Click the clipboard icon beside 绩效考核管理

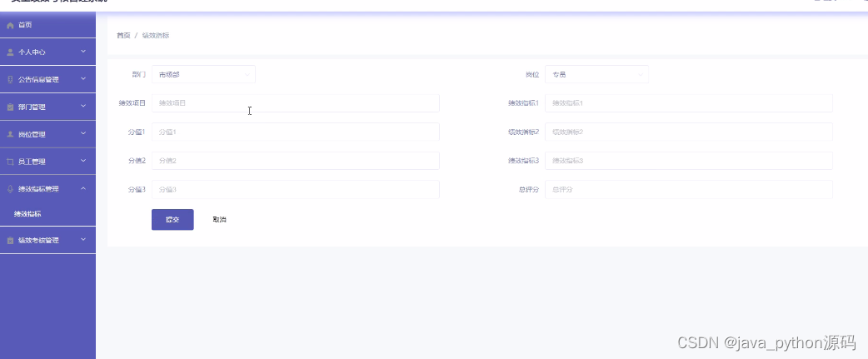[10, 241]
